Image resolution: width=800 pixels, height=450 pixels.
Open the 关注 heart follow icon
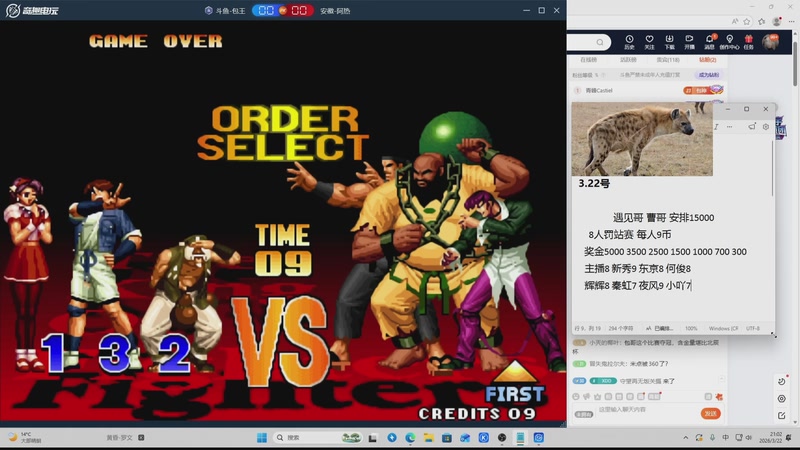point(649,42)
